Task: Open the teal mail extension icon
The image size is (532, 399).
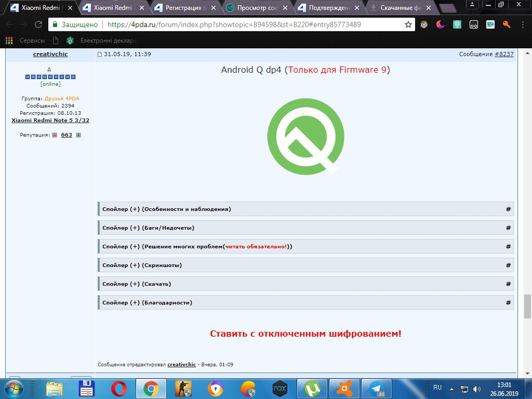Action: click(x=490, y=24)
